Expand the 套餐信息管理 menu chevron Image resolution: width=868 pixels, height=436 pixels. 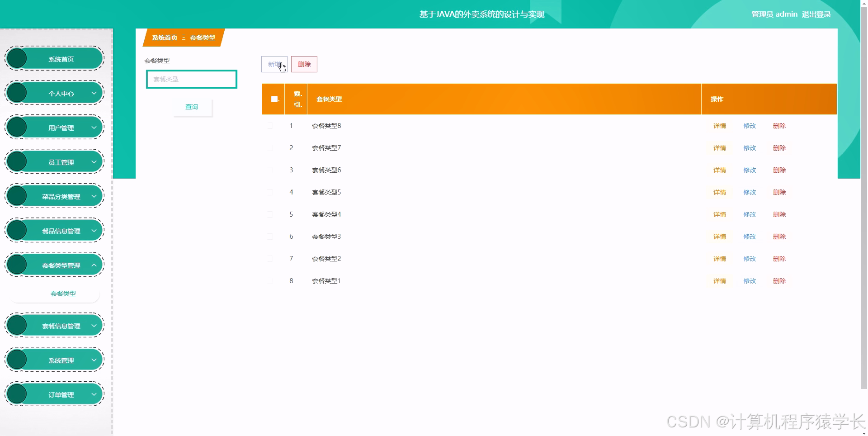click(94, 326)
